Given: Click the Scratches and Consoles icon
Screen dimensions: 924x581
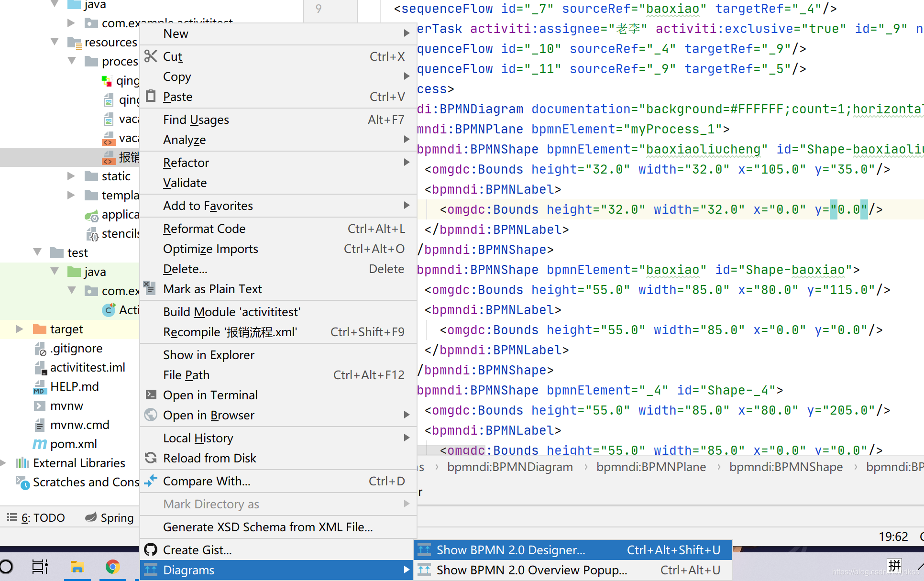Looking at the screenshot, I should (x=22, y=482).
